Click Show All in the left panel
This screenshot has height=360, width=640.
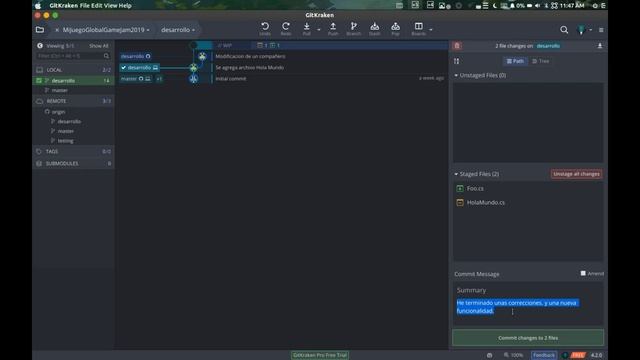pyautogui.click(x=99, y=46)
